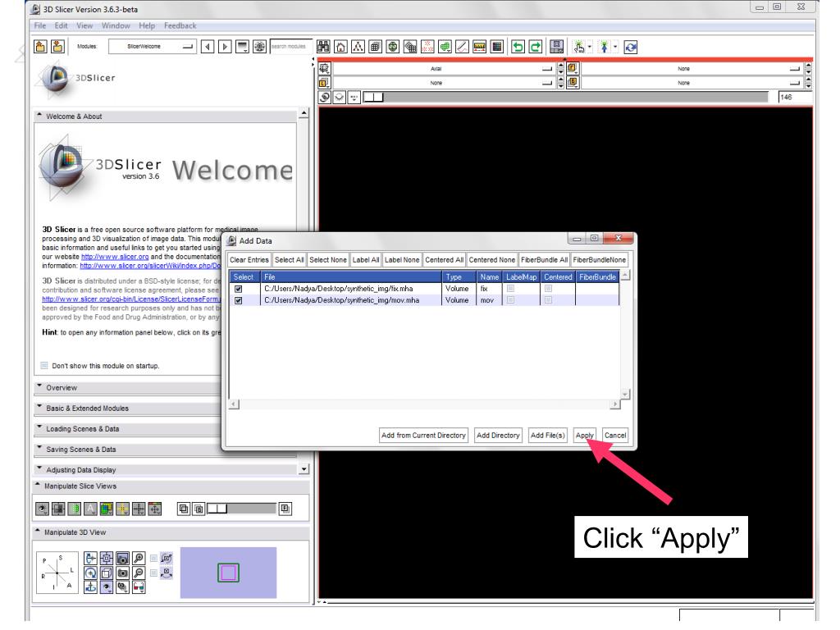Expand Adjusting Data Display section

(x=165, y=470)
